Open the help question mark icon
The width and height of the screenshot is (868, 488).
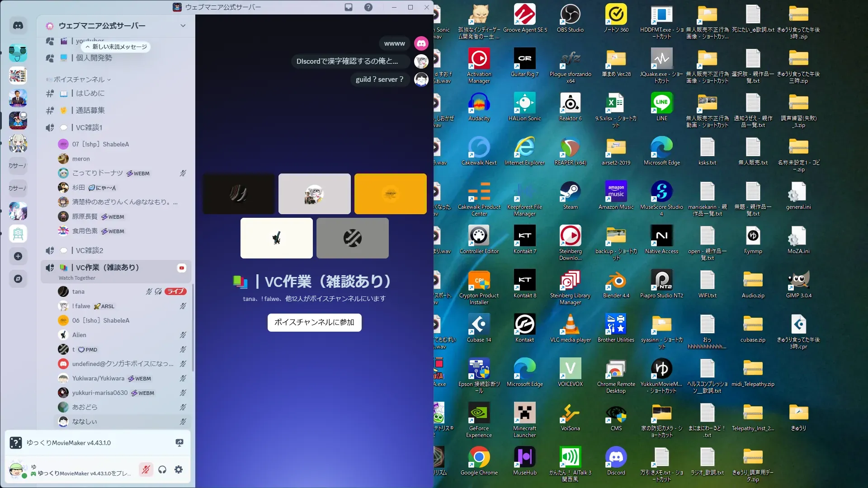tap(368, 7)
